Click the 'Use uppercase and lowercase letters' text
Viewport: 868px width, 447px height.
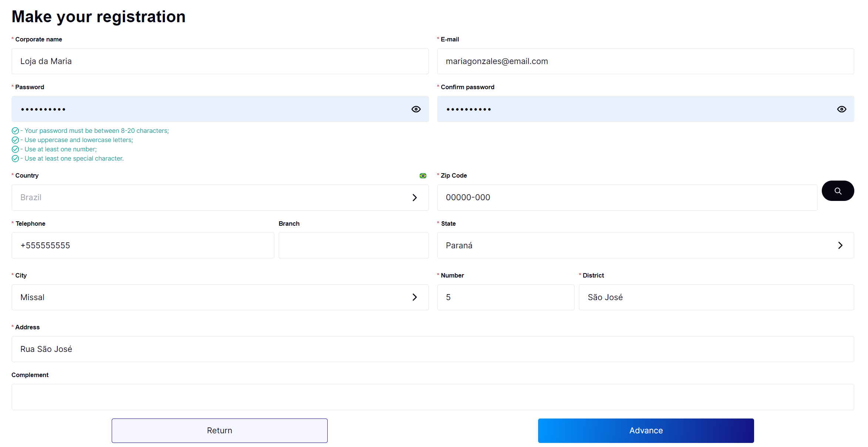[79, 140]
